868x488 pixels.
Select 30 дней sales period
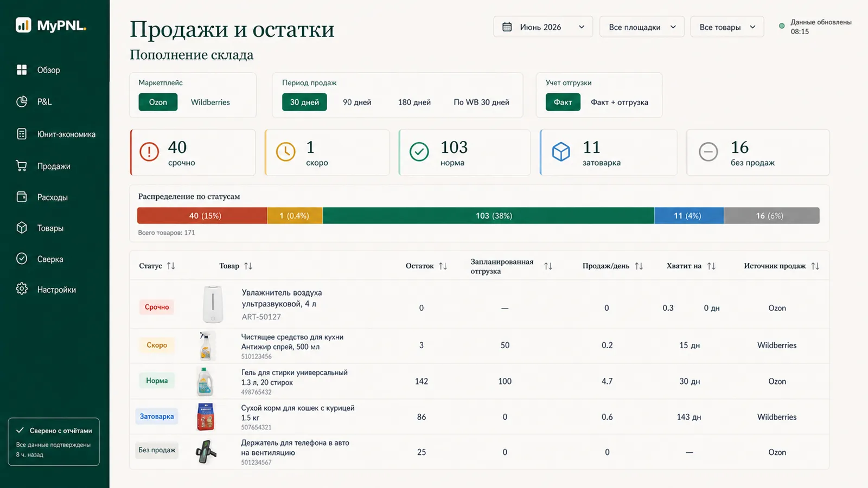tap(304, 102)
